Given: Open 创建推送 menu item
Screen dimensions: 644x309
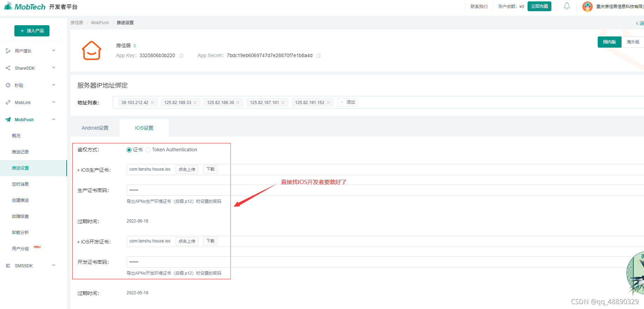Looking at the screenshot, I should (x=20, y=200).
